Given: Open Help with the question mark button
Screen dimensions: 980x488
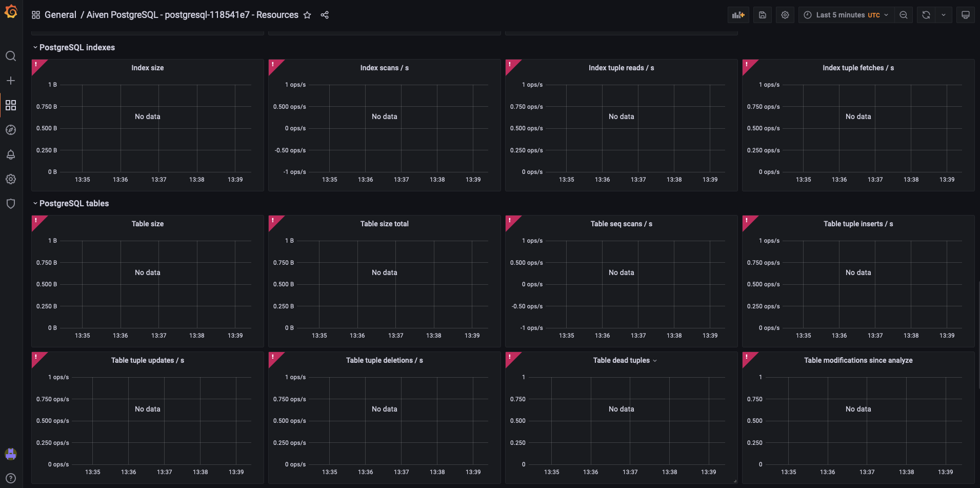Looking at the screenshot, I should click(x=11, y=478).
